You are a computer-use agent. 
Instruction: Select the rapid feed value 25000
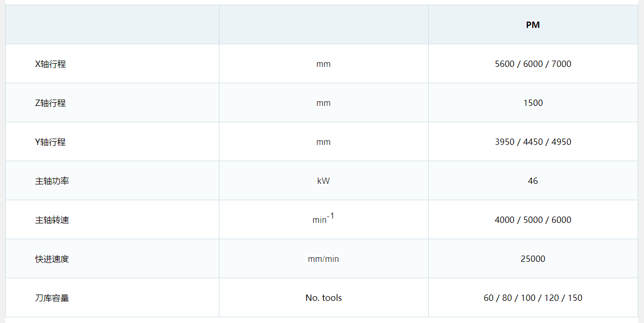533,259
